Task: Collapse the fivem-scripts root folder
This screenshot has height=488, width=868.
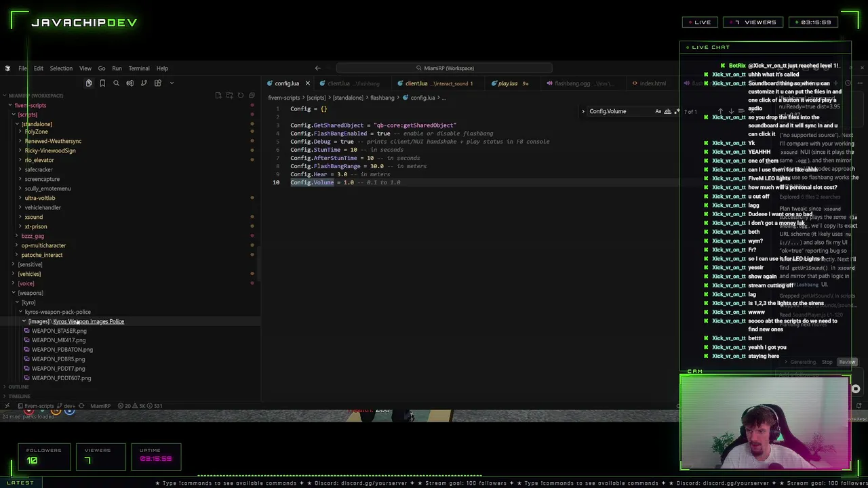Action: (x=10, y=106)
